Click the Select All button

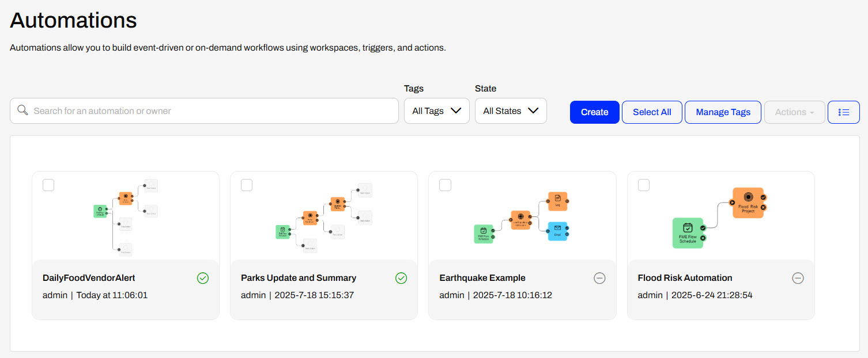[x=652, y=112]
